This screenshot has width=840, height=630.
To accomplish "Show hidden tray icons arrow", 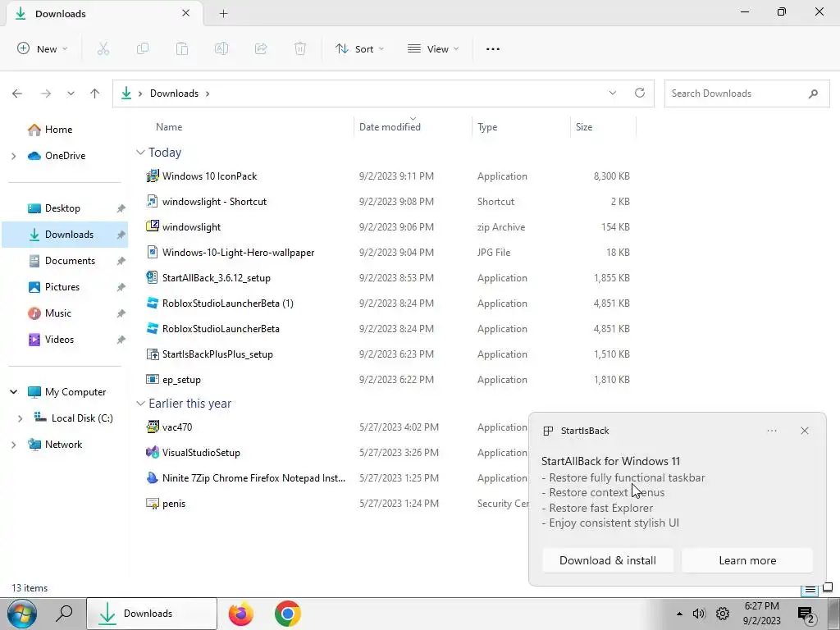I will 679,614.
